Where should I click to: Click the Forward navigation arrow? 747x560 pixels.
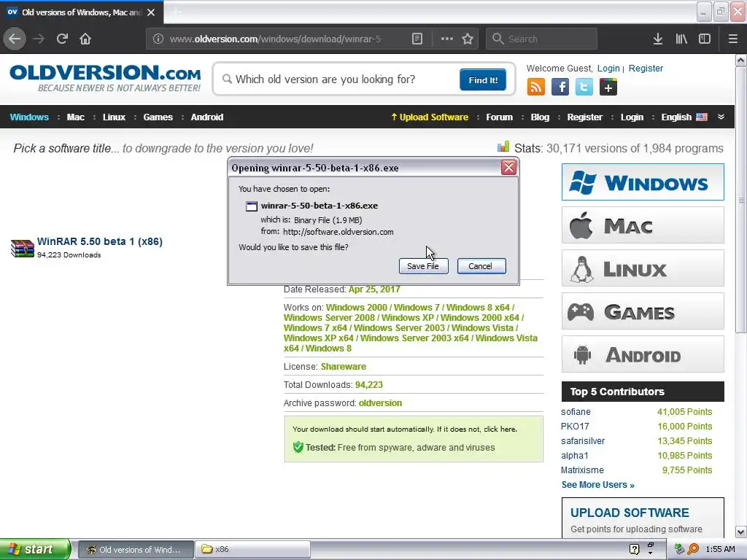point(39,39)
